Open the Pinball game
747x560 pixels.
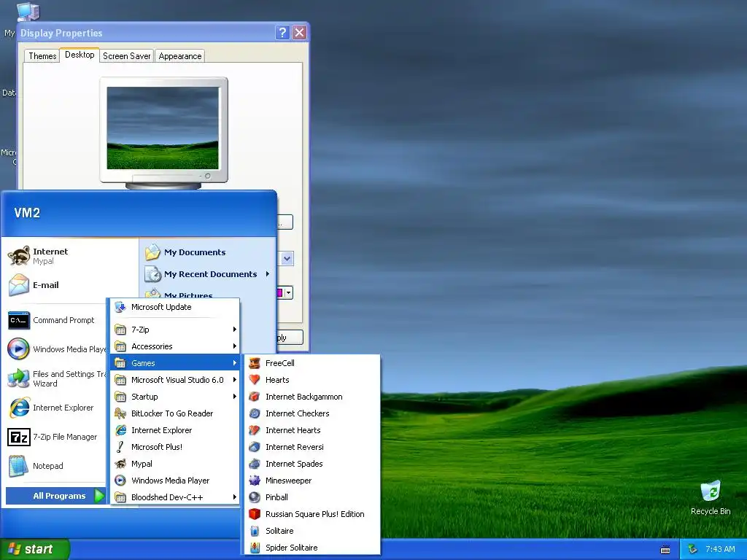pyautogui.click(x=312, y=497)
